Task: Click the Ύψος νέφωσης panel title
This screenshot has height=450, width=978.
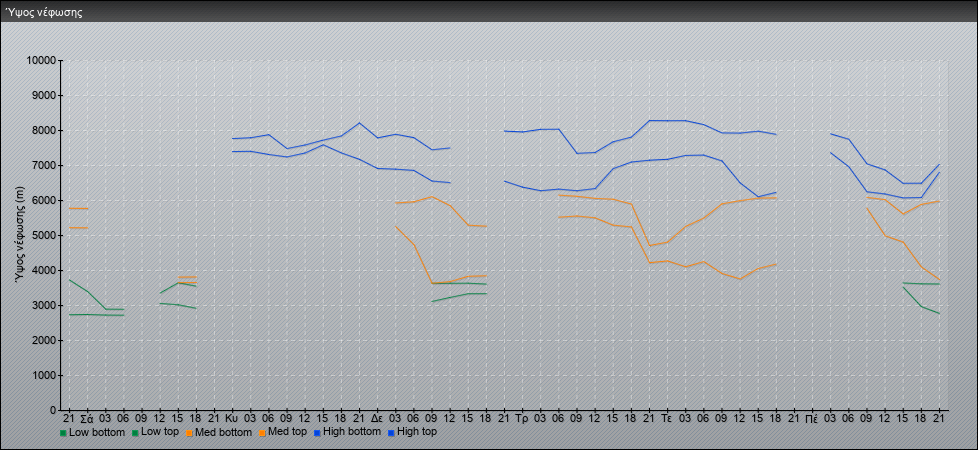Action: [x=44, y=12]
